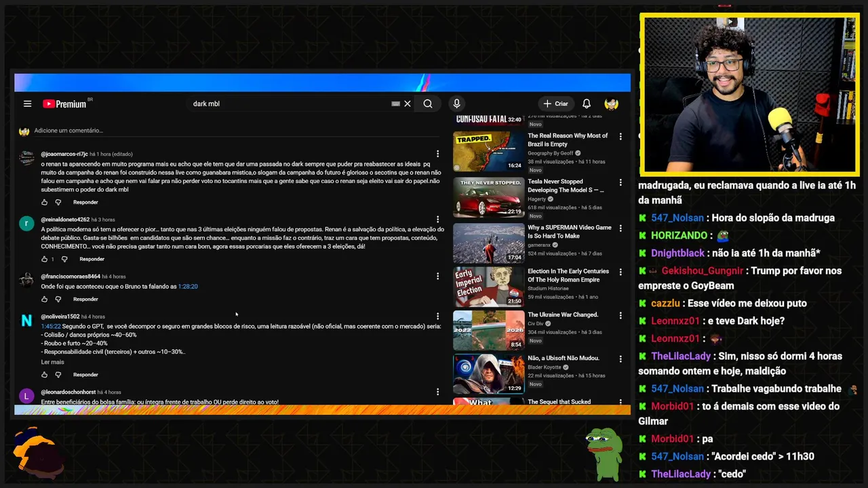
Task: Open more options for Ukraine War Changed video
Action: 620,315
